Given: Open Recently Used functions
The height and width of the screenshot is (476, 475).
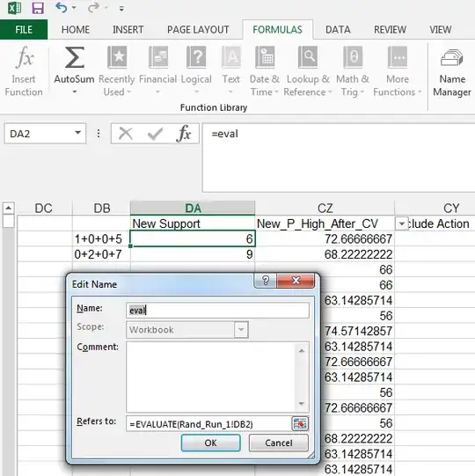Looking at the screenshot, I should [x=116, y=71].
